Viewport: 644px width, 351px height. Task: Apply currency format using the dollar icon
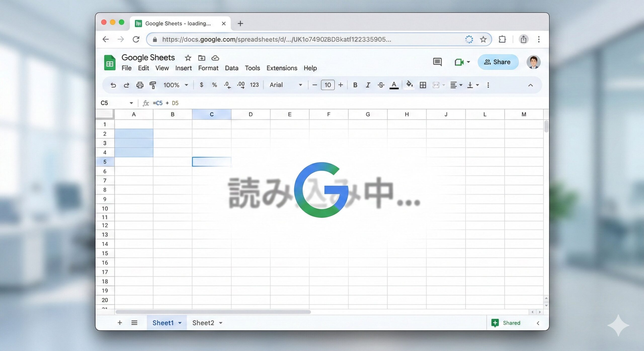pos(202,85)
